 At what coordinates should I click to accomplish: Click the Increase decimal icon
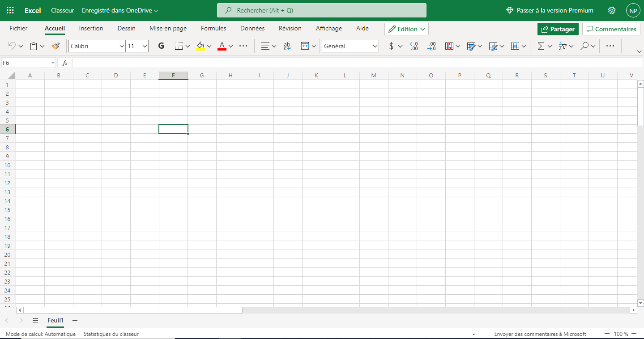(x=414, y=46)
